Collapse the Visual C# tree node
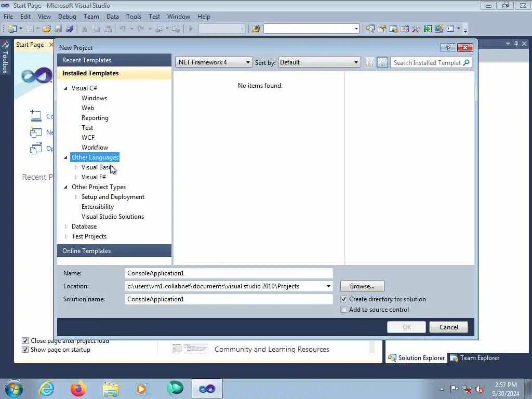 click(x=66, y=88)
